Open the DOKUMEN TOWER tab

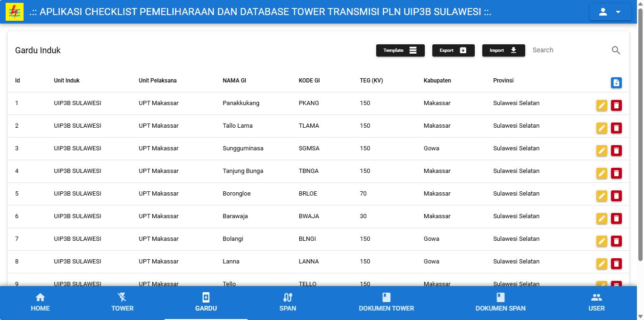click(x=387, y=303)
